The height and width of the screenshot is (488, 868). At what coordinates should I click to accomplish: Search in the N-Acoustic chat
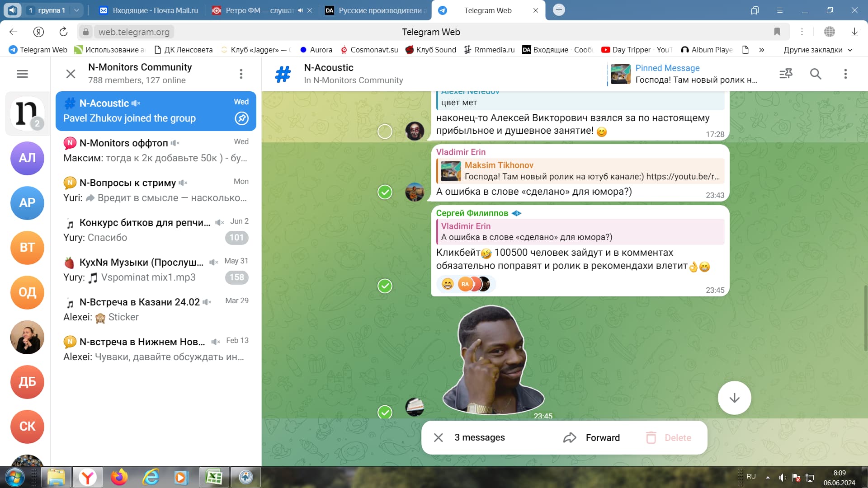[x=816, y=74]
